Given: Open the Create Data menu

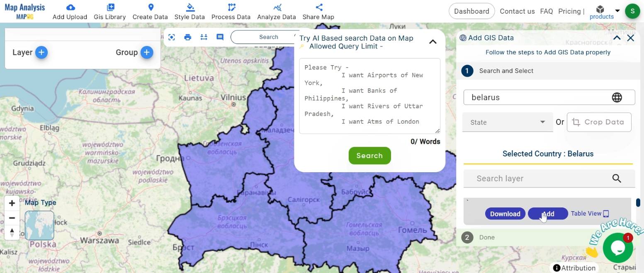Looking at the screenshot, I should [x=150, y=12].
